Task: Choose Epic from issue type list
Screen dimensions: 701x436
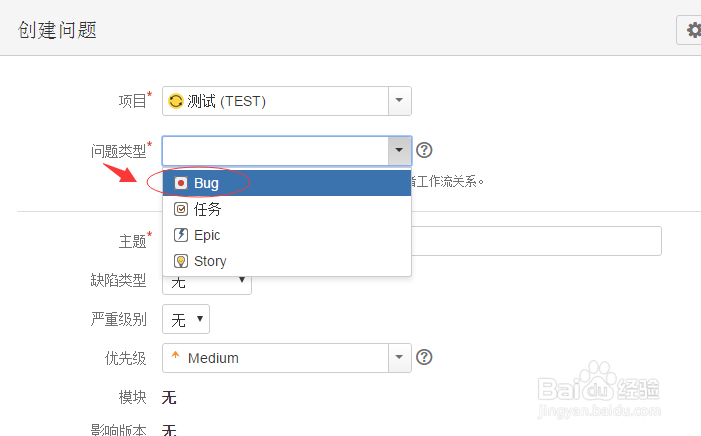Action: coord(287,235)
